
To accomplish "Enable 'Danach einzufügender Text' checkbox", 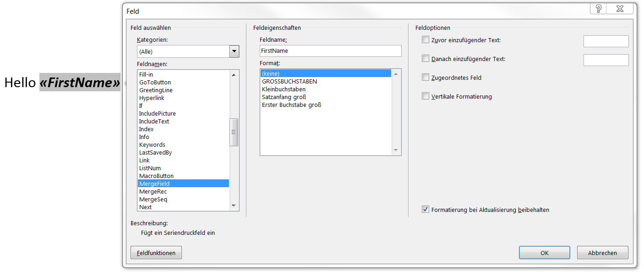I will click(426, 59).
